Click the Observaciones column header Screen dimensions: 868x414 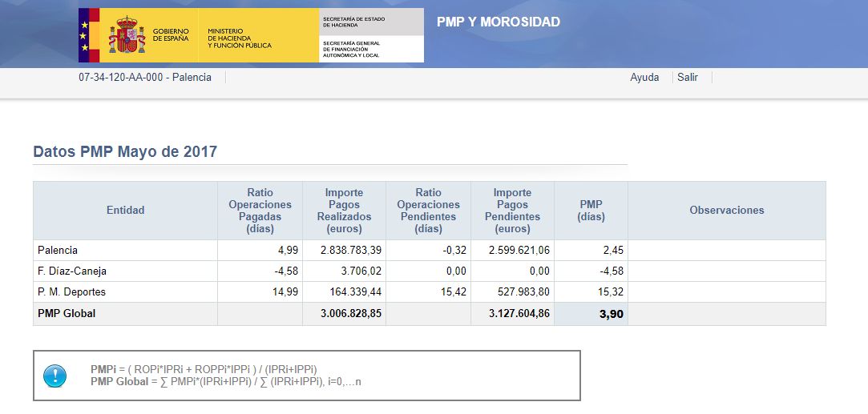coord(726,211)
